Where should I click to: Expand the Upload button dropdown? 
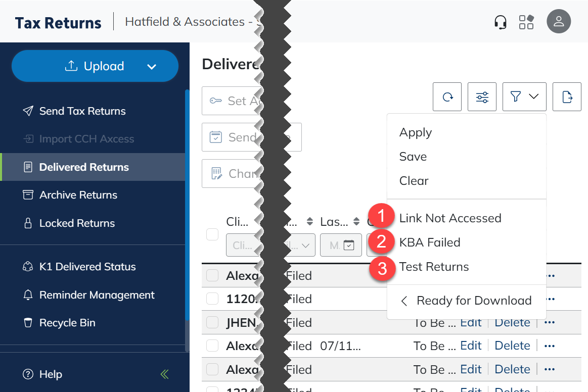pyautogui.click(x=151, y=67)
